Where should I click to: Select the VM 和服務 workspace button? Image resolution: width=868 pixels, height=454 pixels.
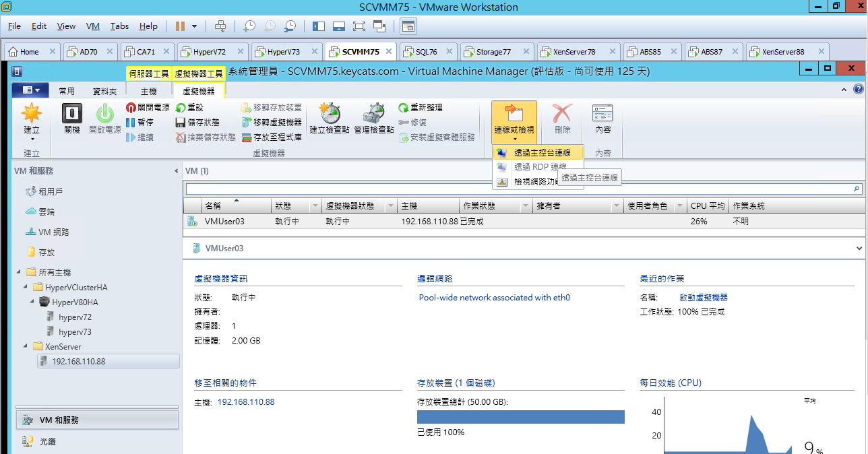click(97, 420)
